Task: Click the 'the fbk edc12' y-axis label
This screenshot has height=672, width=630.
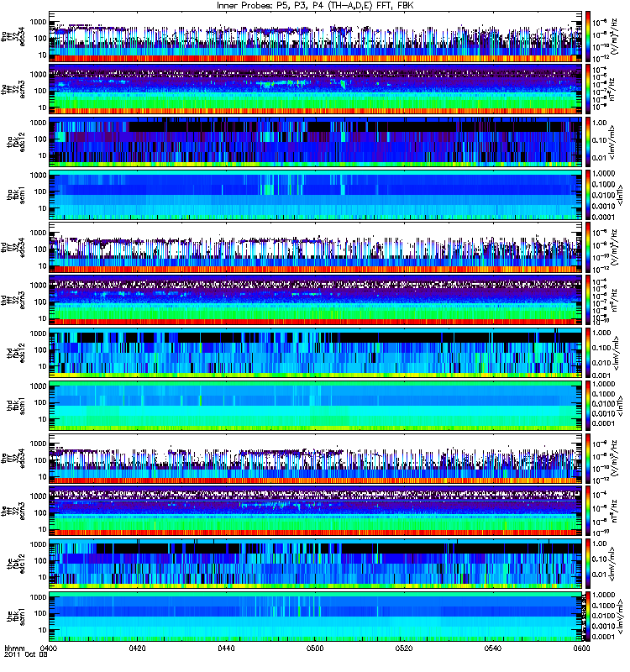Action: coord(16,564)
